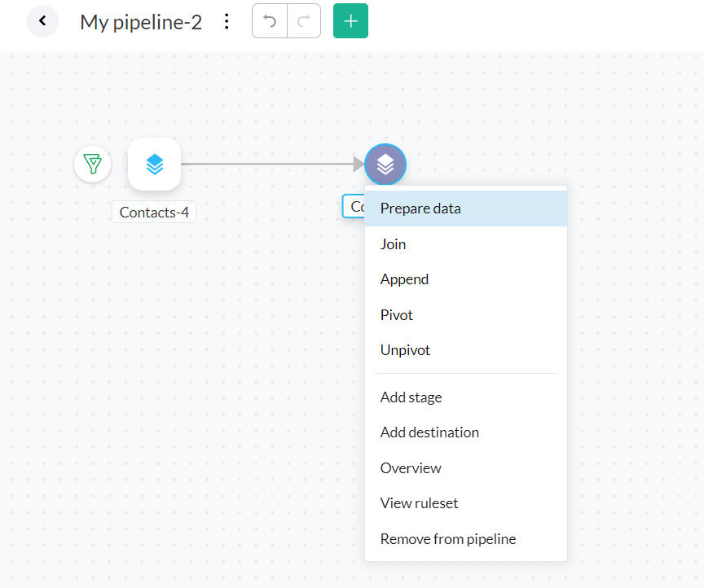704x588 pixels.
Task: Open Overview from the context menu
Action: point(411,468)
